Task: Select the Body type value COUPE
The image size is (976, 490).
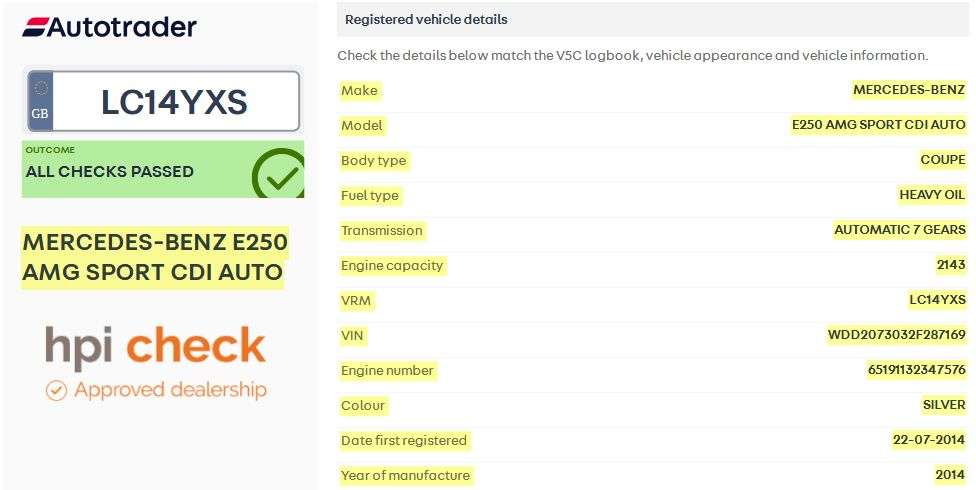Action: pos(942,160)
